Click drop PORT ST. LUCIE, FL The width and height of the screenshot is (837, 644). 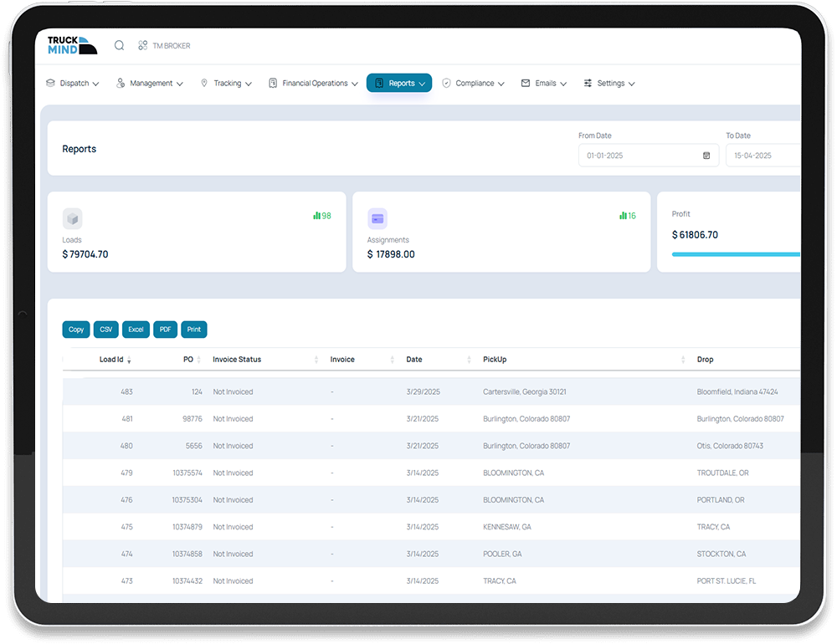pos(727,581)
